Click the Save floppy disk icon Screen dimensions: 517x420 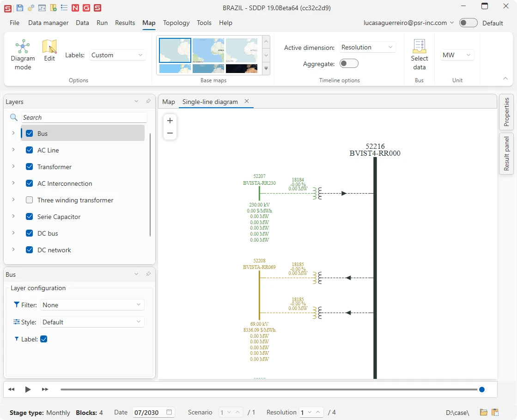pos(20,8)
